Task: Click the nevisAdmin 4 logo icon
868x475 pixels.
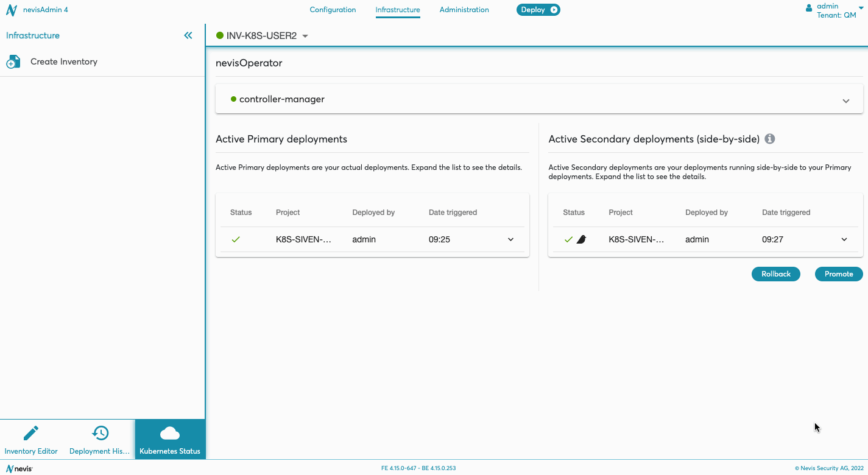Action: 11,10
